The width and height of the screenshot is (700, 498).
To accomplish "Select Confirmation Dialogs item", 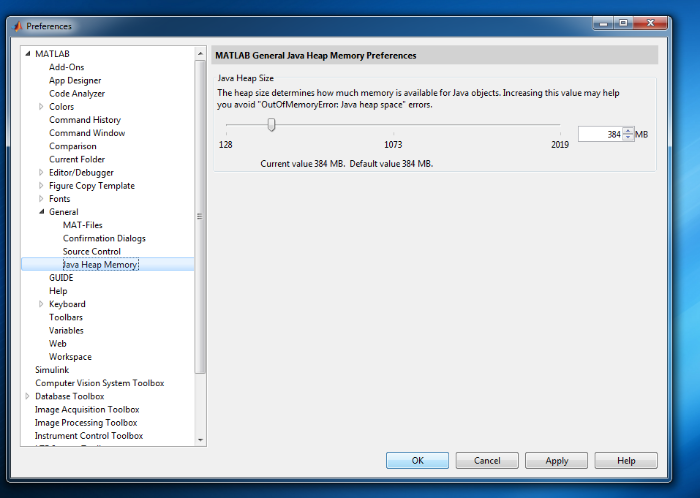I will [104, 238].
